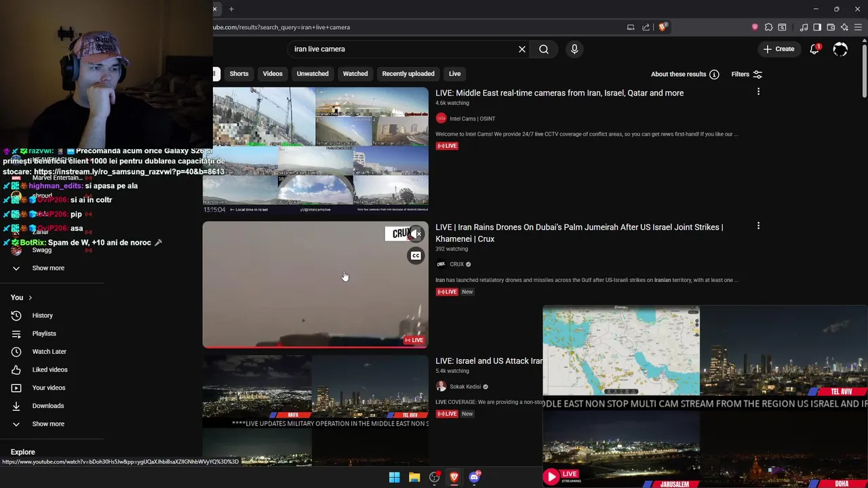Select the Live filter chip
This screenshot has width=868, height=488.
[x=454, y=74]
